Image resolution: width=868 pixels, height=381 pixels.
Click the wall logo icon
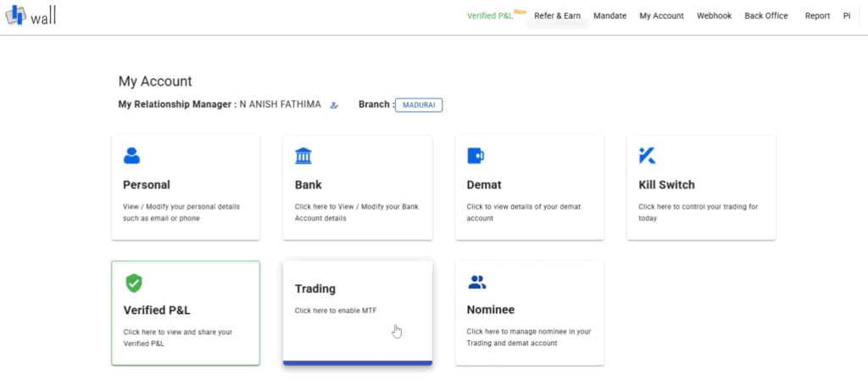[15, 15]
